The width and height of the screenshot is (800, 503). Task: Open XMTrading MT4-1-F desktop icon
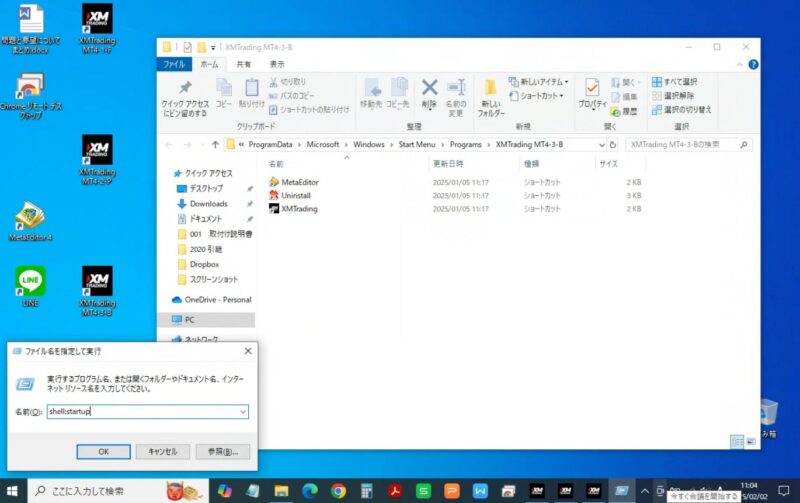coord(97,28)
